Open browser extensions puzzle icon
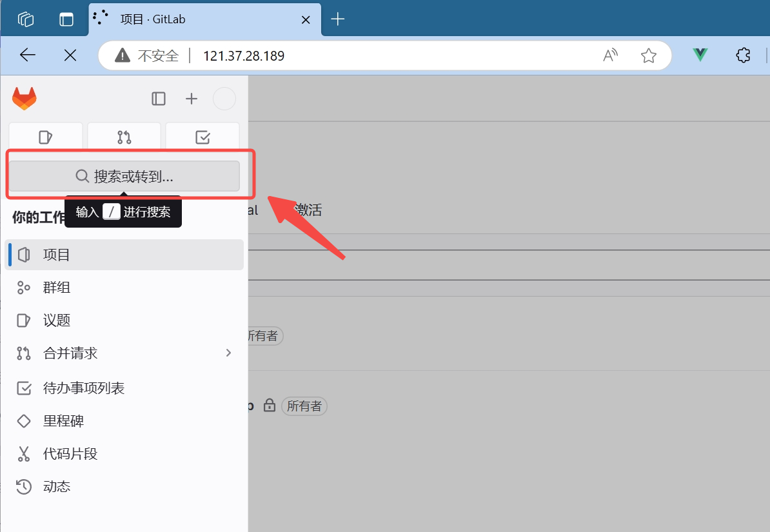Screen dimensions: 770x532 pos(743,55)
